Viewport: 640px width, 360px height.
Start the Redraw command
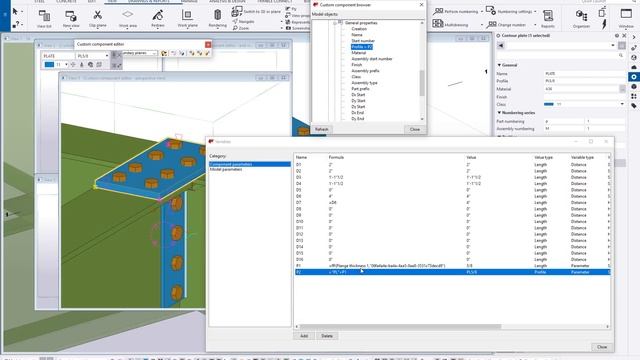pyautogui.click(x=158, y=18)
